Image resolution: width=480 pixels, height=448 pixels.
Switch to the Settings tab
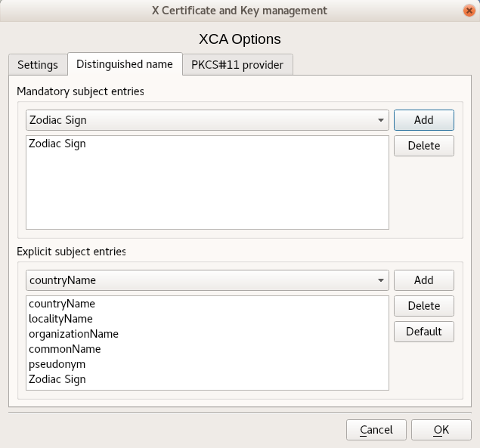point(38,65)
